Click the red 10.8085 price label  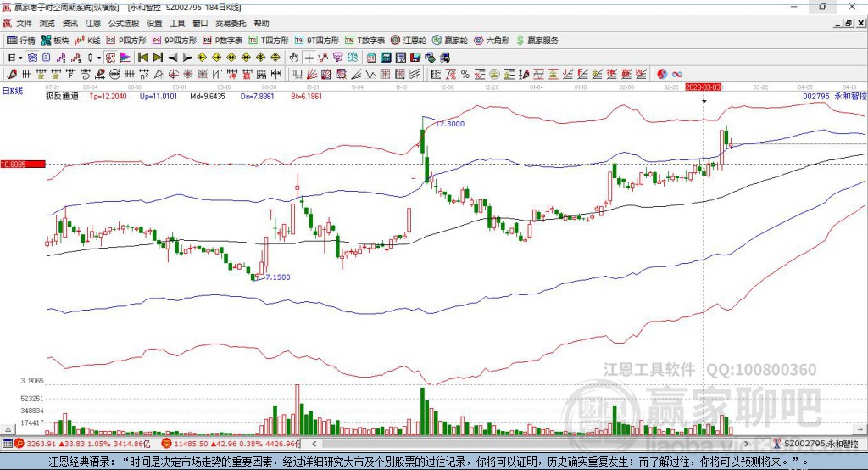click(x=23, y=164)
